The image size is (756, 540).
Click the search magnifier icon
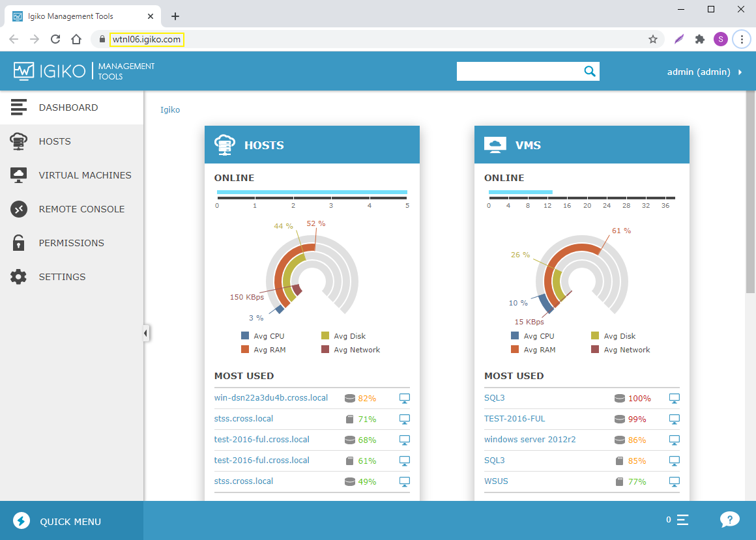590,71
